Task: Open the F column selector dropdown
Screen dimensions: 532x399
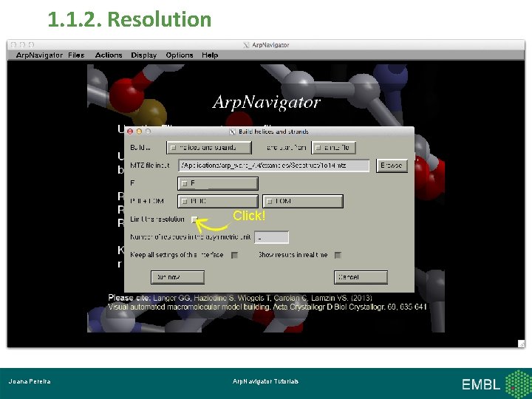Action: pyautogui.click(x=218, y=183)
